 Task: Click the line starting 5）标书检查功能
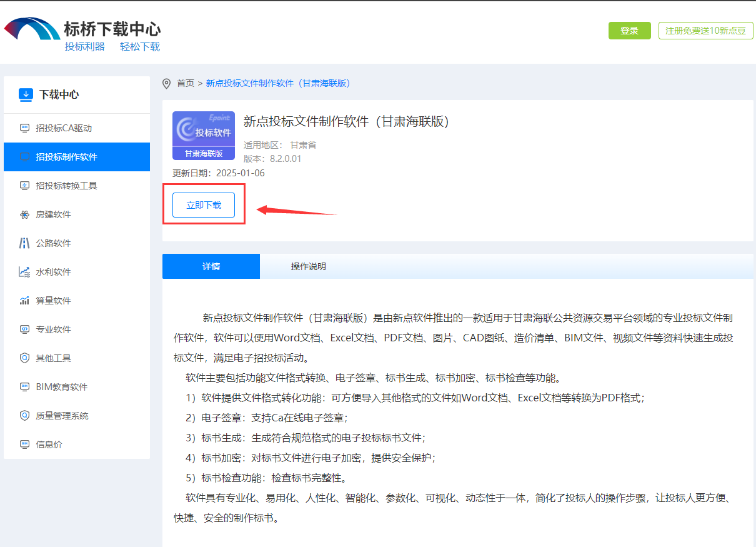point(266,478)
